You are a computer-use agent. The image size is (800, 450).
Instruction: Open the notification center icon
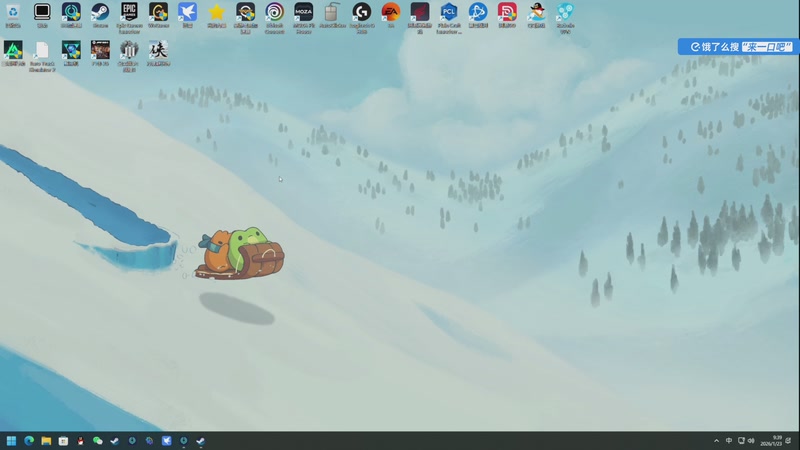788,441
